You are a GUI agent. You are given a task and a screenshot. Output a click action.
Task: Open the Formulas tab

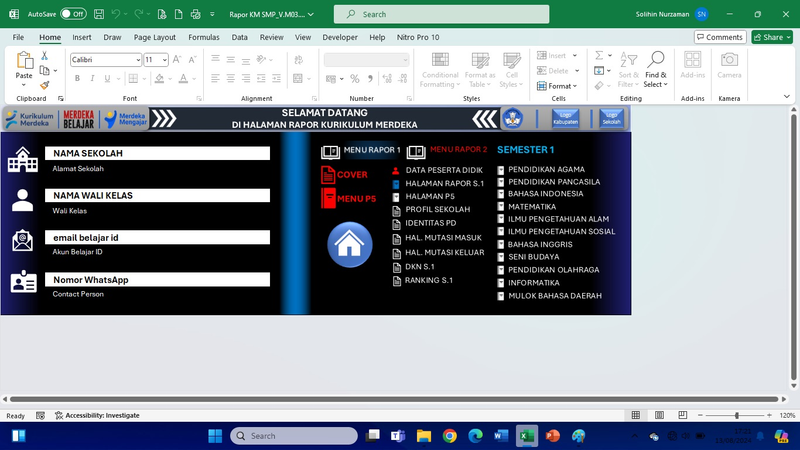(x=204, y=37)
